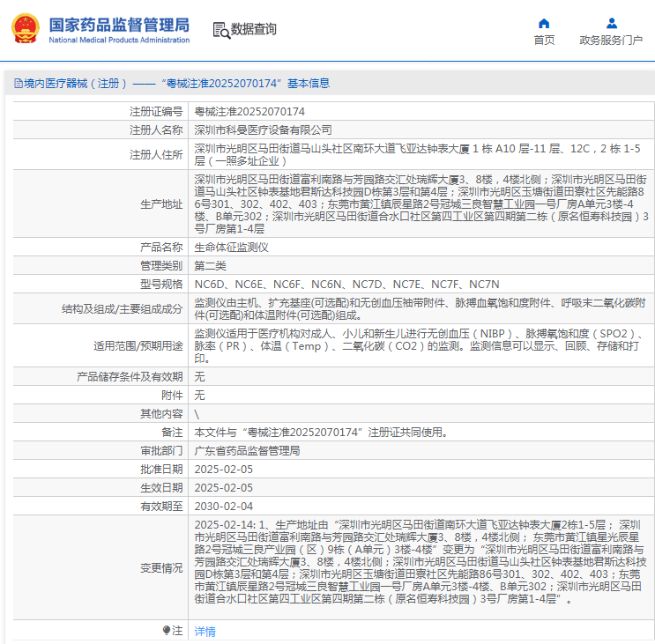Click 国家药品监督管理局 site title
This screenshot has height=644, width=655.
(x=119, y=25)
